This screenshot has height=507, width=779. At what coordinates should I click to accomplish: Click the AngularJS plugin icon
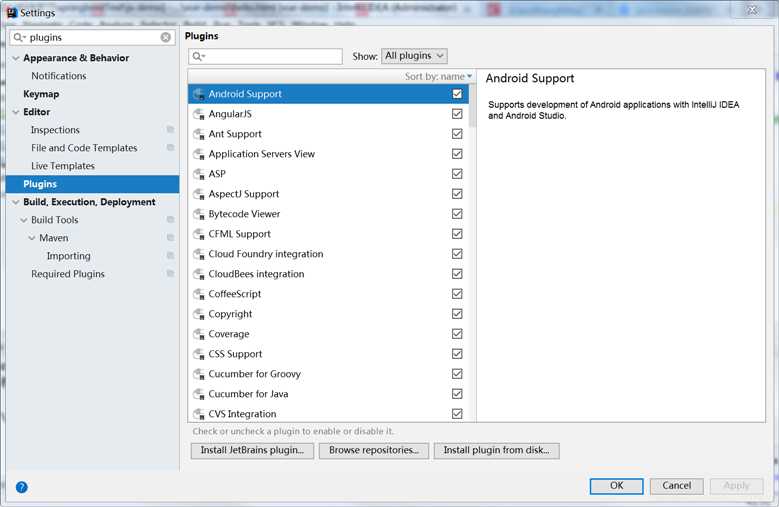coord(199,114)
